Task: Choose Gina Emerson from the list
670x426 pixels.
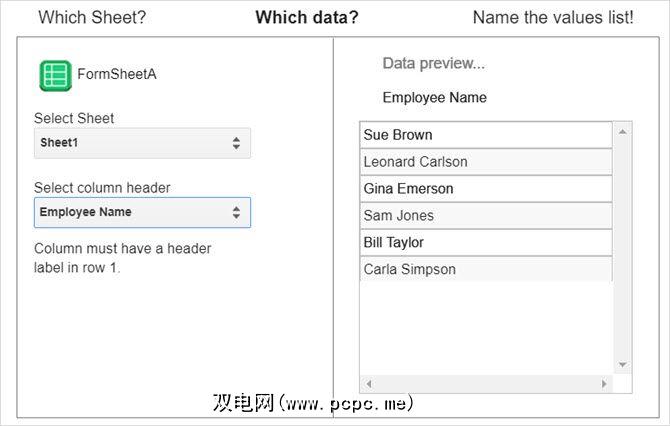Action: coord(485,189)
